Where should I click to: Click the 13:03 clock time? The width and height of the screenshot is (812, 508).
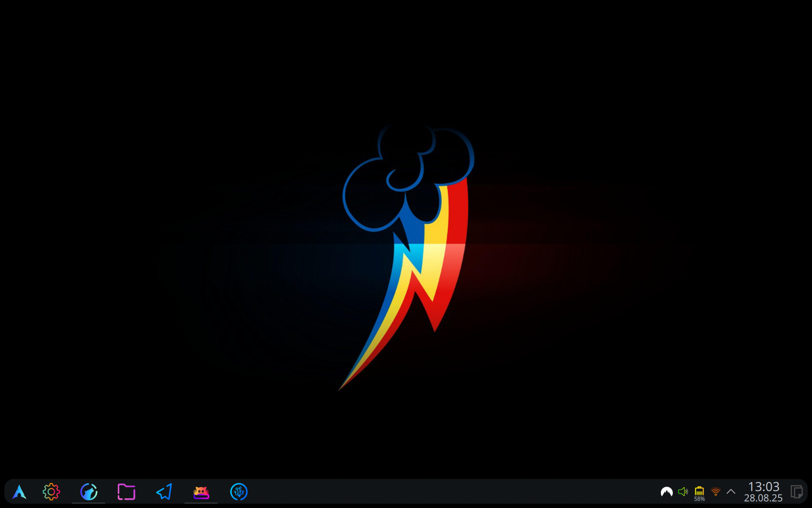point(763,487)
